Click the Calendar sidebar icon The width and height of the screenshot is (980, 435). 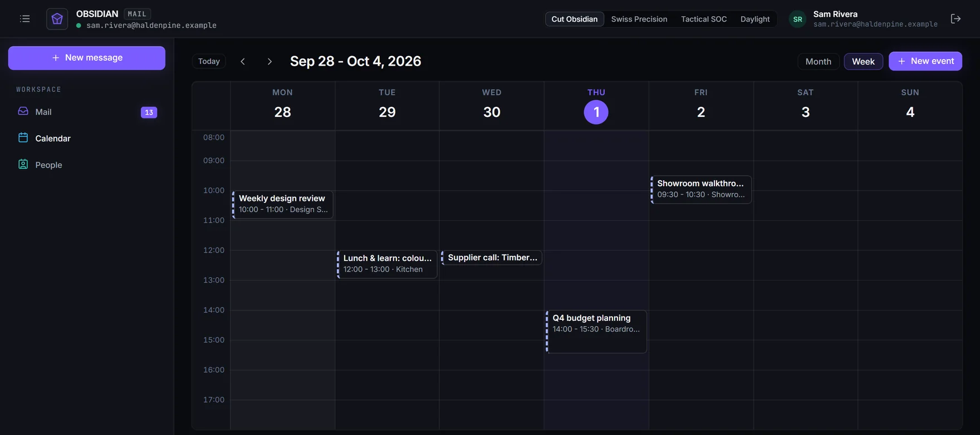[23, 137]
